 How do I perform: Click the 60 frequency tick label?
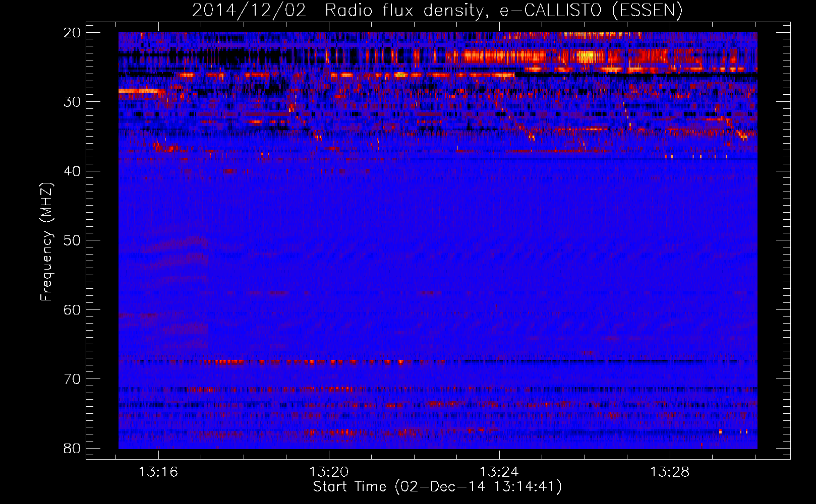click(x=73, y=309)
